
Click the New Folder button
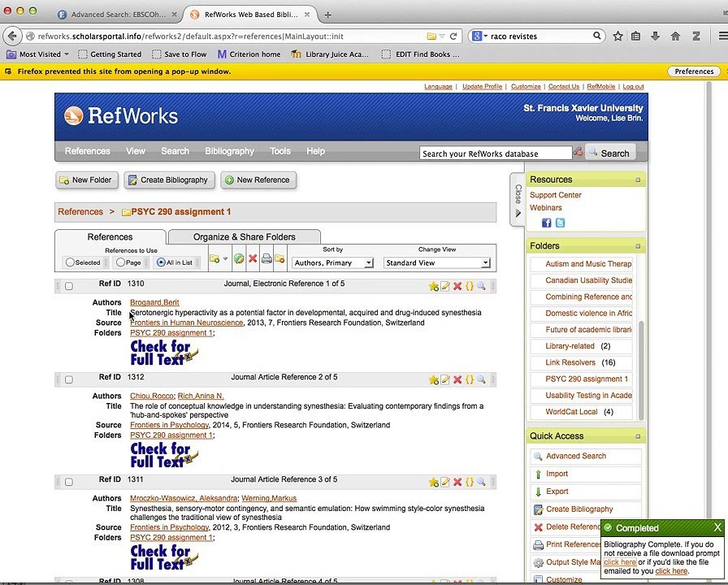[87, 180]
